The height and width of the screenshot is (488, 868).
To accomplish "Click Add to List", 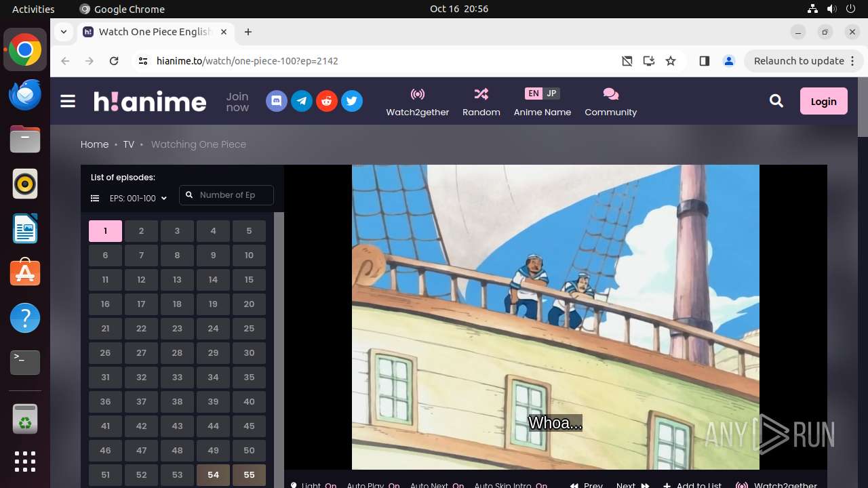I will pos(692,485).
